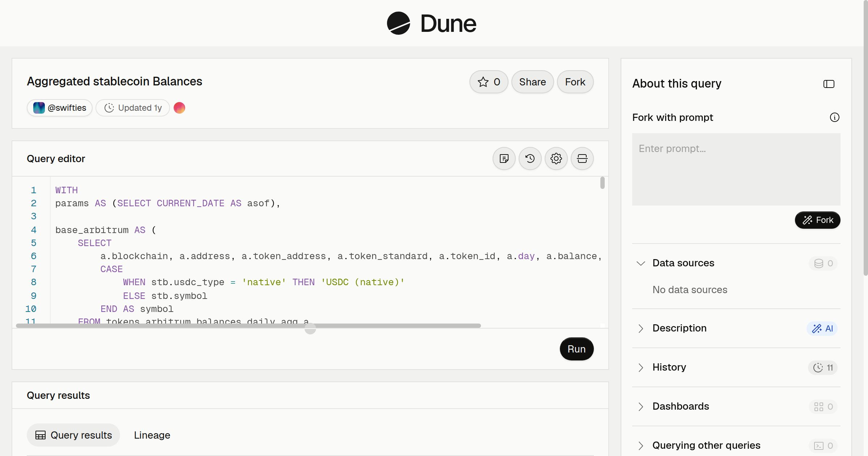Star the Aggregated stablecoin Balances query
The image size is (868, 456).
(x=489, y=82)
